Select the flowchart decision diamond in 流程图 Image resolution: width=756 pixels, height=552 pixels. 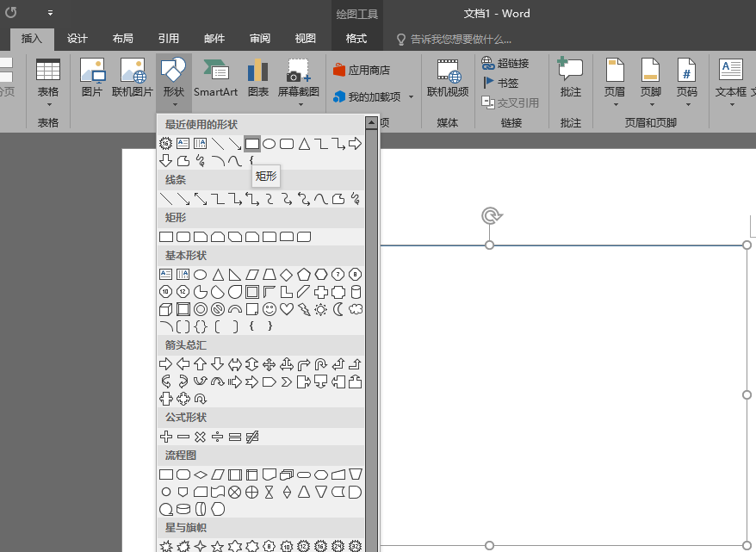[x=201, y=474]
